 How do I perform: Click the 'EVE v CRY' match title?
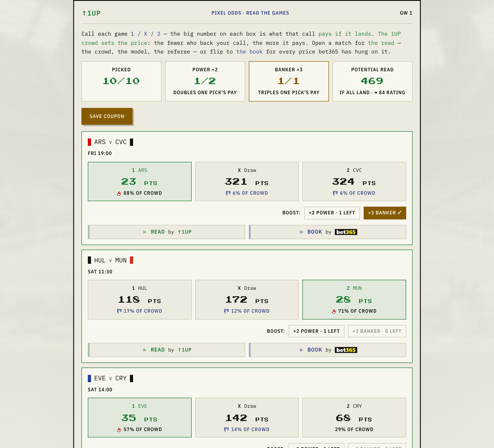click(110, 378)
